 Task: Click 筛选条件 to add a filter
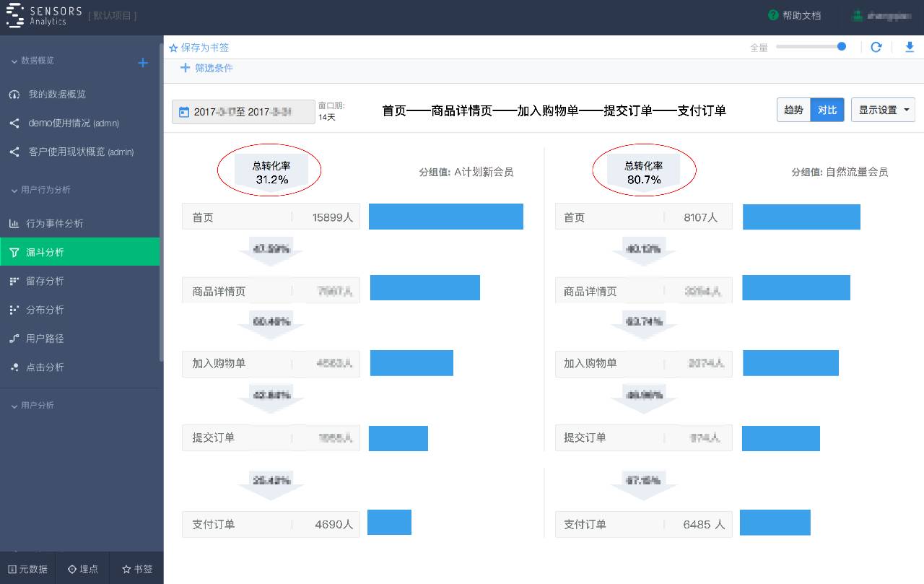coord(214,68)
